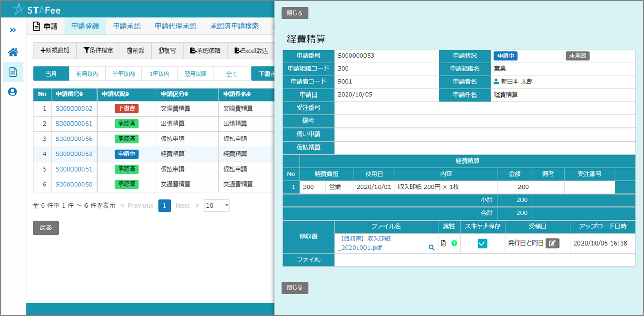Click 複写 copy toolbar button

pyautogui.click(x=167, y=51)
